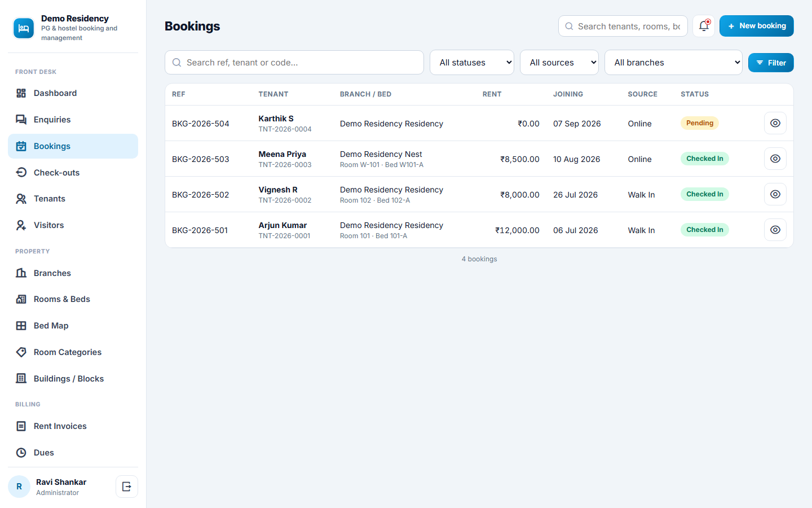Open the All statuses dropdown
812x508 pixels.
pyautogui.click(x=472, y=63)
